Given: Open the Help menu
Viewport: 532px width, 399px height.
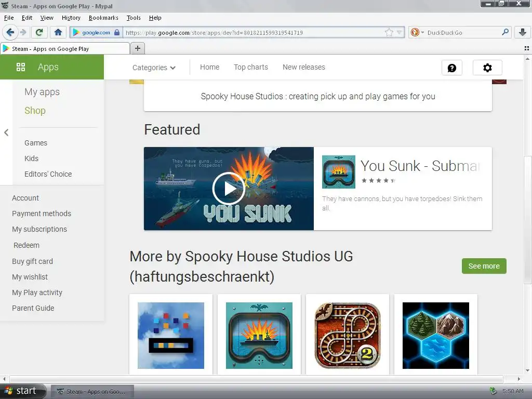Looking at the screenshot, I should click(155, 18).
